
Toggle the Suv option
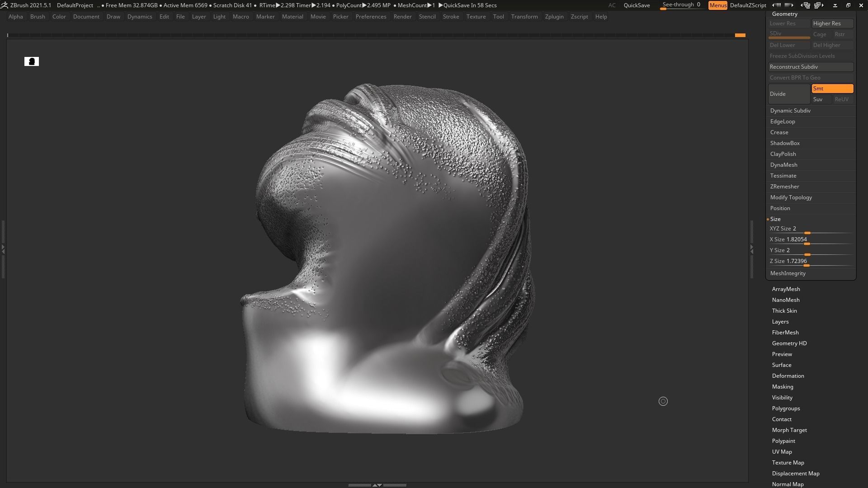pyautogui.click(x=821, y=99)
